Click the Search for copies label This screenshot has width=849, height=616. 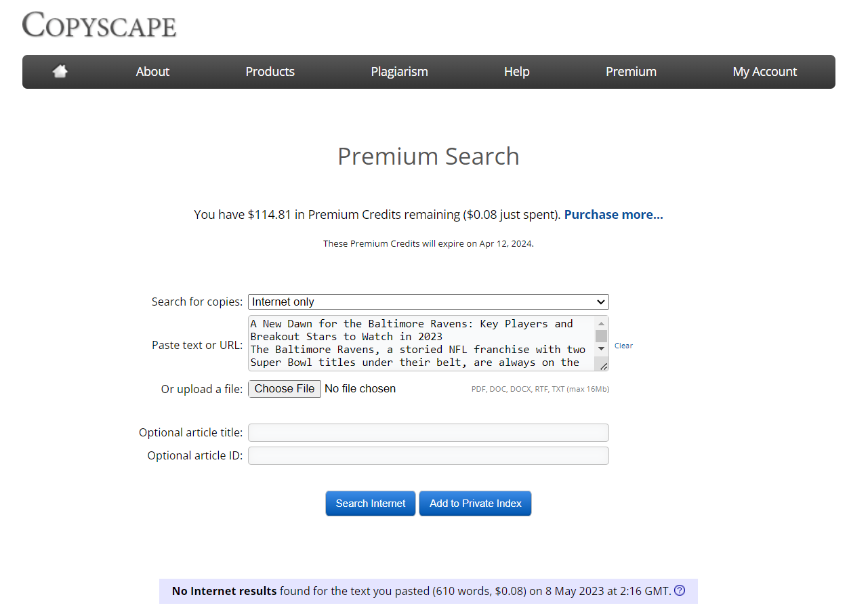[196, 302]
